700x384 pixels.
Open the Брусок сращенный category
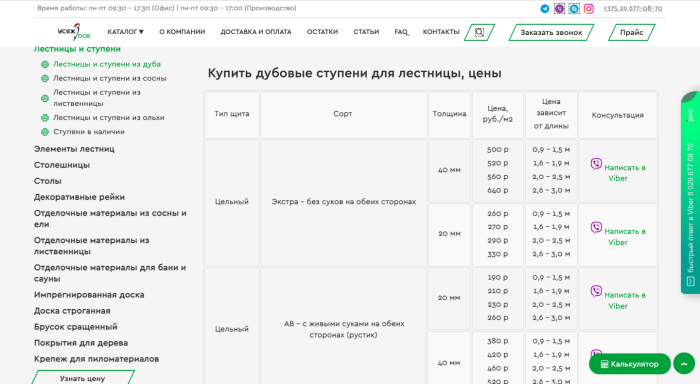pos(75,327)
